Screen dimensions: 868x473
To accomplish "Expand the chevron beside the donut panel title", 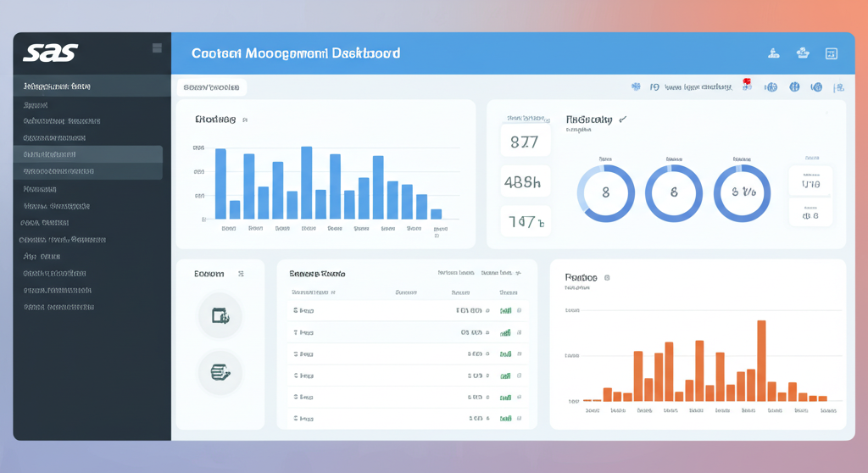I will 623,120.
